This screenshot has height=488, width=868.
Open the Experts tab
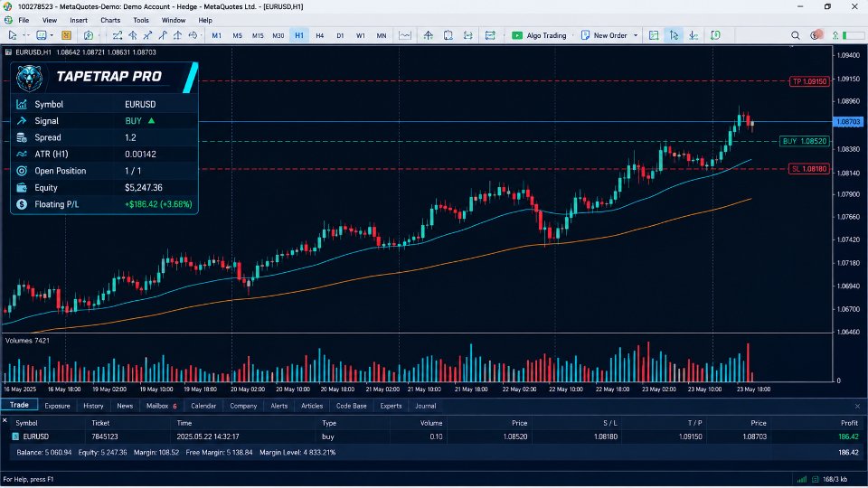(391, 406)
